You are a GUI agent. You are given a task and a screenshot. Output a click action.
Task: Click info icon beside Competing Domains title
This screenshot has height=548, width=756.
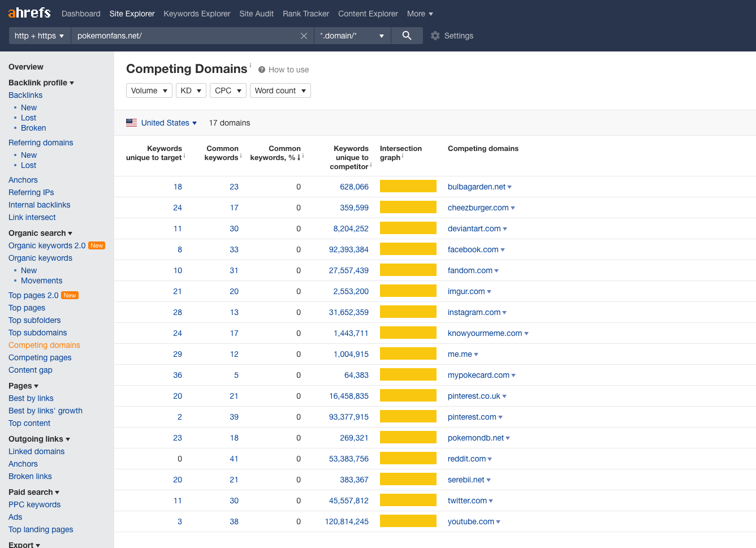[250, 65]
